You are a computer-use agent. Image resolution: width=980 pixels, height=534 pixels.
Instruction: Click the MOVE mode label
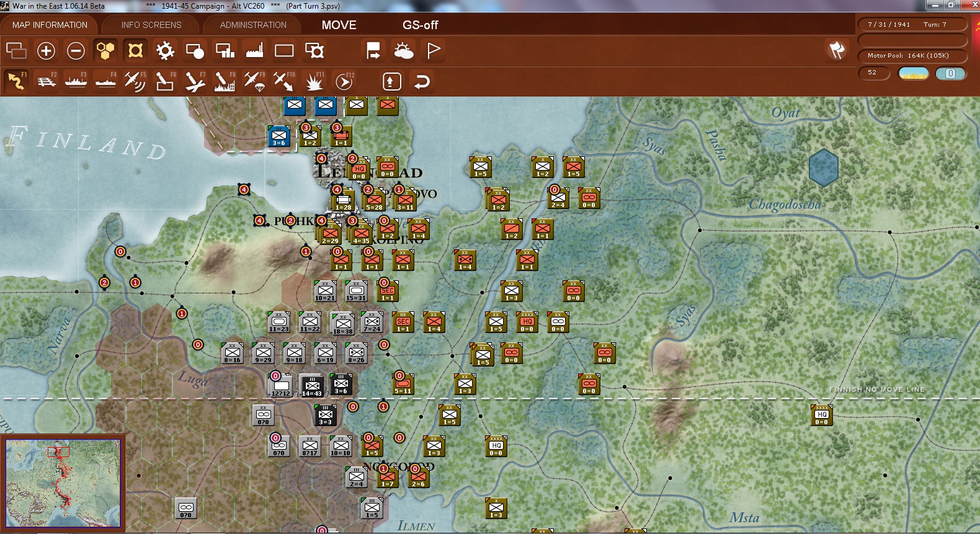(339, 25)
